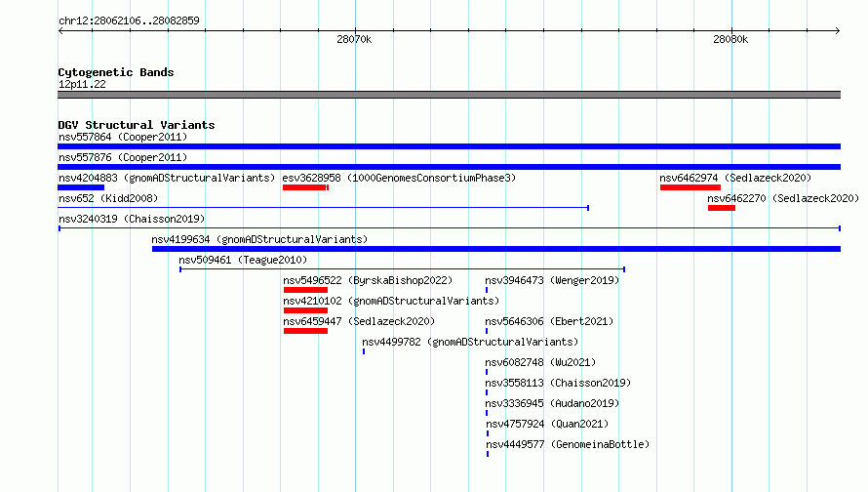Open nsv6462270 (Sedlazeck2020) label
This screenshot has width=868, height=492.
tap(783, 198)
